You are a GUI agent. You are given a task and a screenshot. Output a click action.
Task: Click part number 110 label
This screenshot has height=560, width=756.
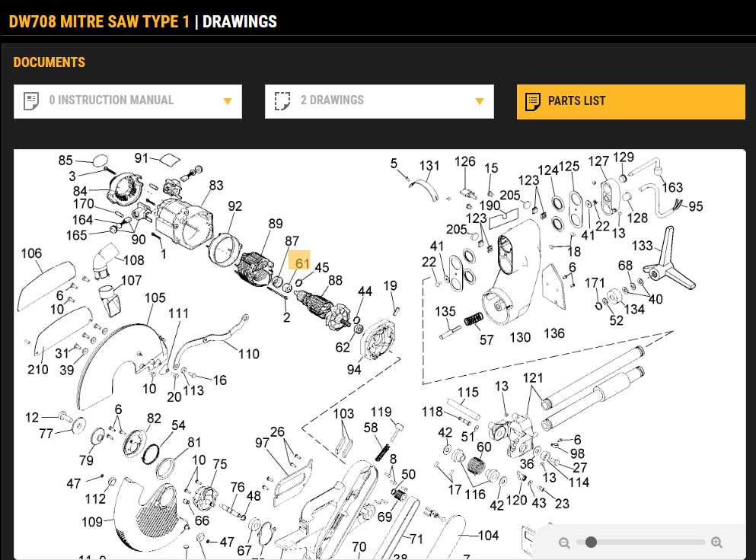coord(249,355)
